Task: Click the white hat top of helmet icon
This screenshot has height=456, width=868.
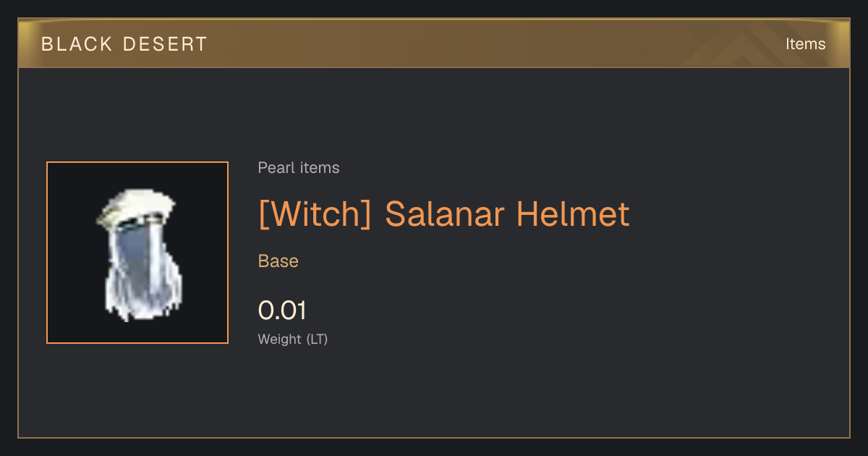Action: pyautogui.click(x=137, y=207)
